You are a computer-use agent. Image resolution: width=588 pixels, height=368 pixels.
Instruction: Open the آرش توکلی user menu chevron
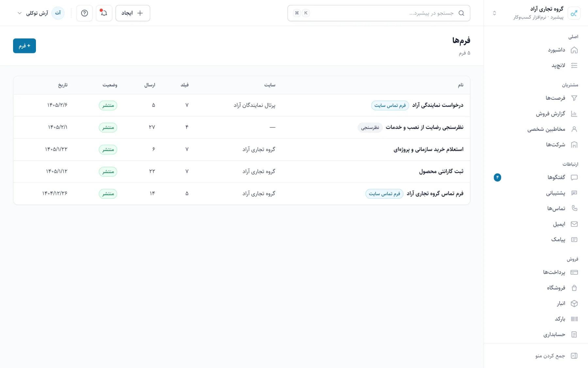point(20,13)
